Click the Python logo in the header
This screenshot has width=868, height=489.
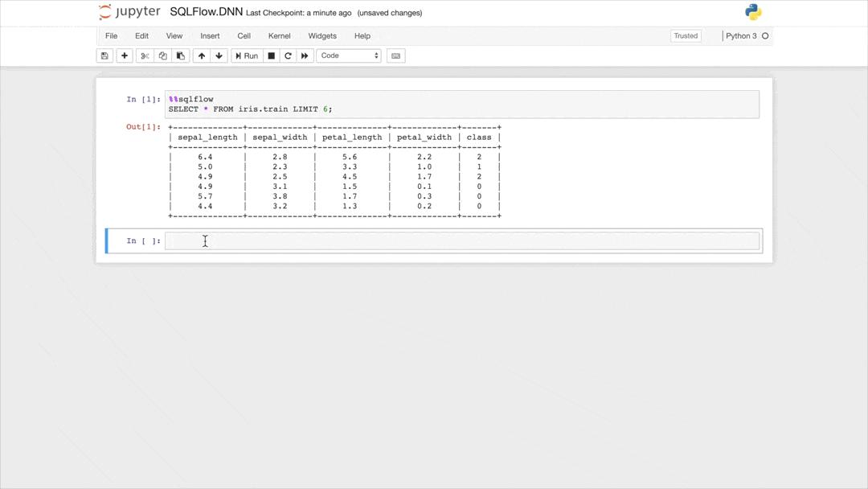(x=753, y=12)
